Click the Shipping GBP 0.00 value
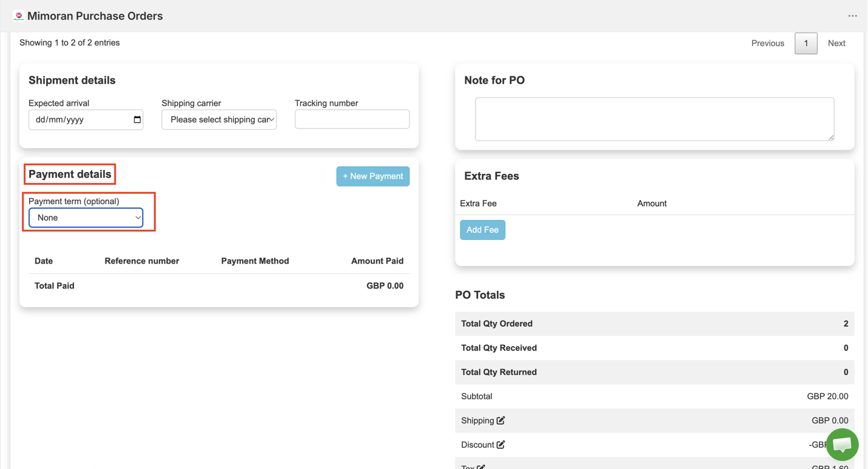The image size is (868, 469). pos(830,421)
